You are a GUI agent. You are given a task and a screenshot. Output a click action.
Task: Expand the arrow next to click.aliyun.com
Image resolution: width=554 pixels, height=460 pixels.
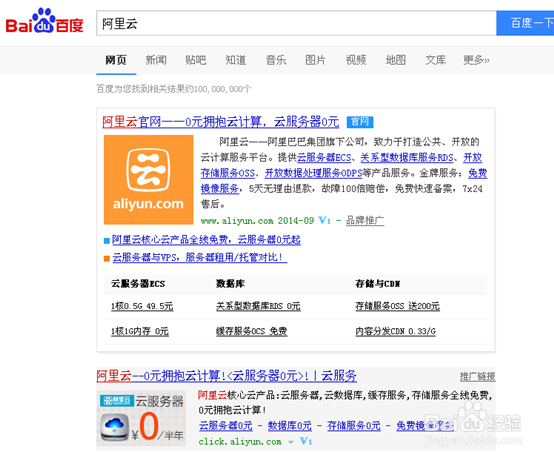pos(290,442)
